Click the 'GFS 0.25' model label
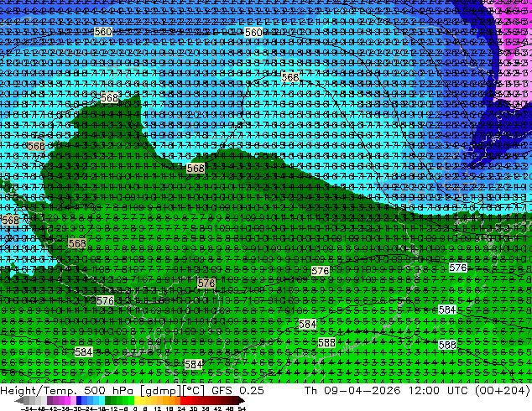Viewport: 532px width, 411px height. (x=237, y=390)
